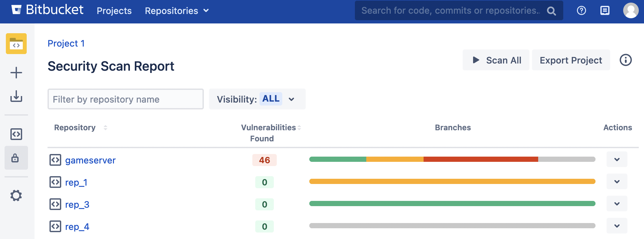The height and width of the screenshot is (239, 644).
Task: Click the red segment of gameserver branches bar
Action: 481,159
